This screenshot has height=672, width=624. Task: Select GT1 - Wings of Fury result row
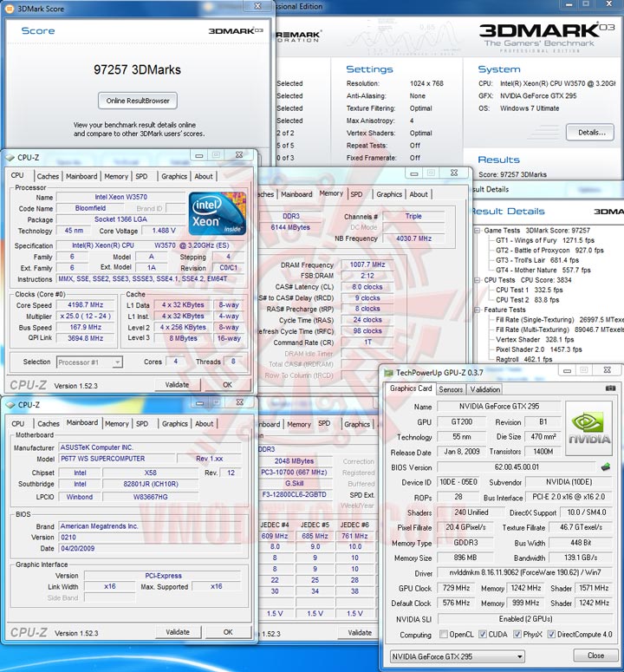pos(545,240)
